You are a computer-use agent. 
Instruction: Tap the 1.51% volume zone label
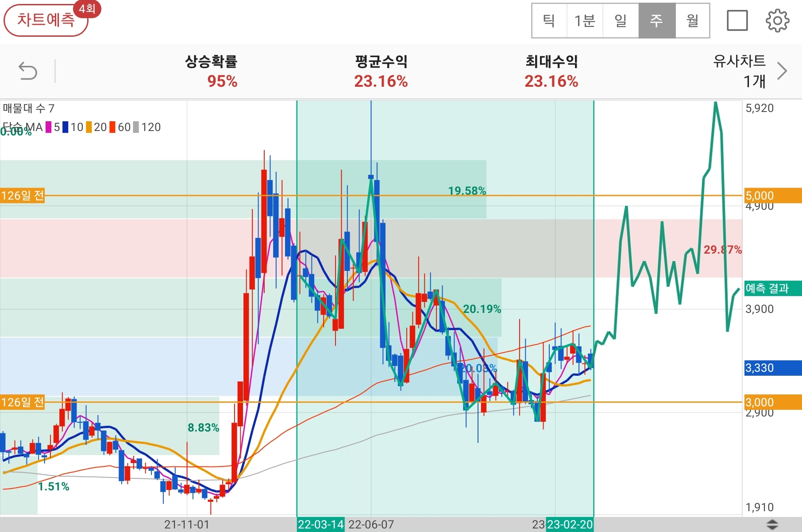pyautogui.click(x=54, y=487)
